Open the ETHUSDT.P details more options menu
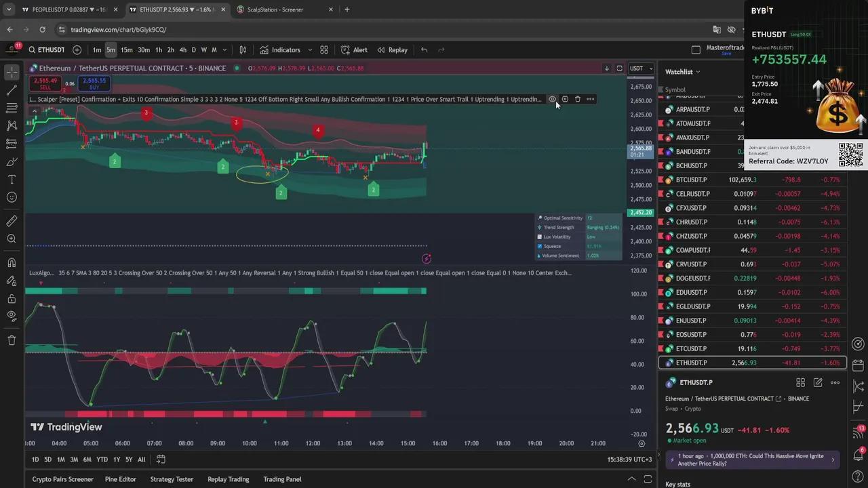The height and width of the screenshot is (488, 868). coord(835,383)
